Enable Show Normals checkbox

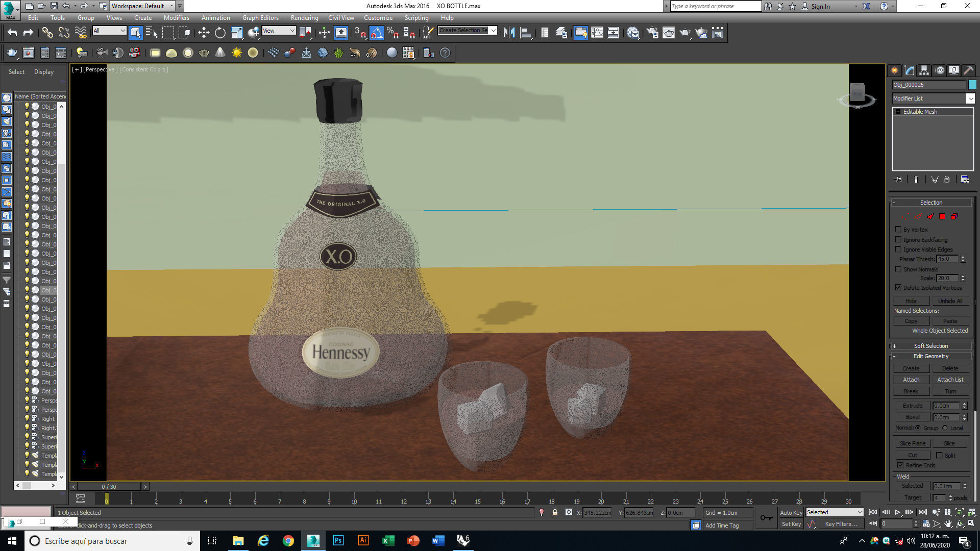(x=898, y=269)
